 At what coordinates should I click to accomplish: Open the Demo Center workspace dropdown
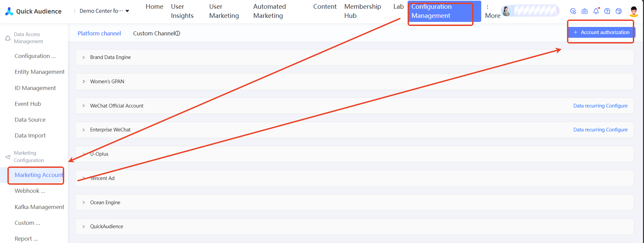point(104,11)
